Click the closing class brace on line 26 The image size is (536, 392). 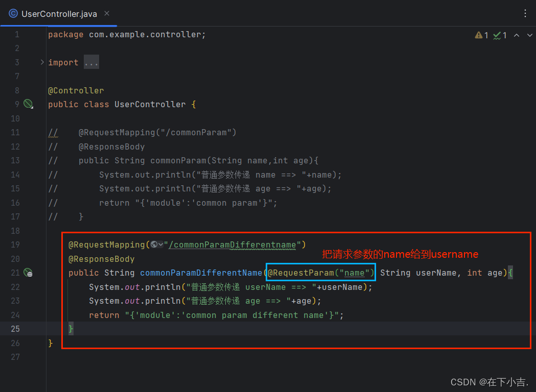click(x=50, y=343)
